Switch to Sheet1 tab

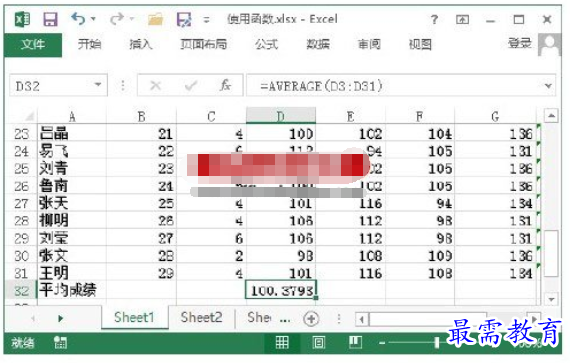(x=134, y=317)
